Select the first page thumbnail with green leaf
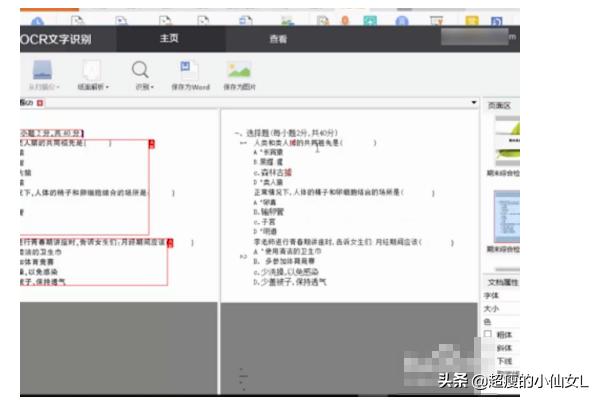This screenshot has width=600, height=400. [x=507, y=140]
